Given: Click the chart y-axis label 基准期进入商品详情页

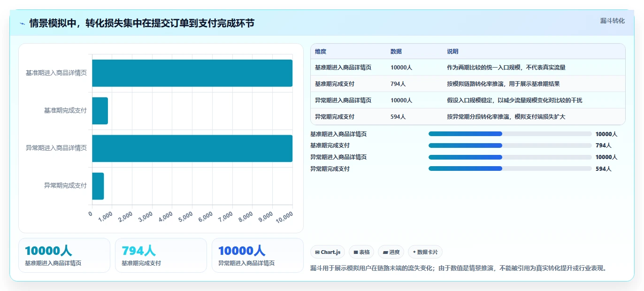Looking at the screenshot, I should pos(56,73).
